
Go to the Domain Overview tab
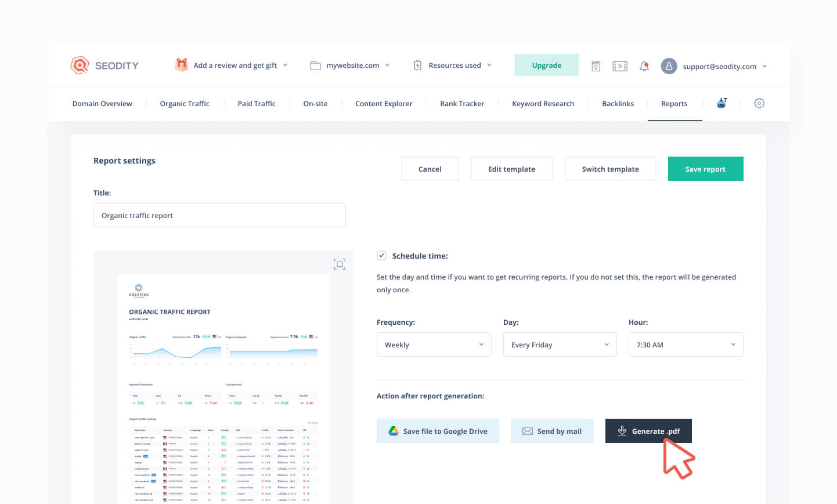[x=102, y=104]
